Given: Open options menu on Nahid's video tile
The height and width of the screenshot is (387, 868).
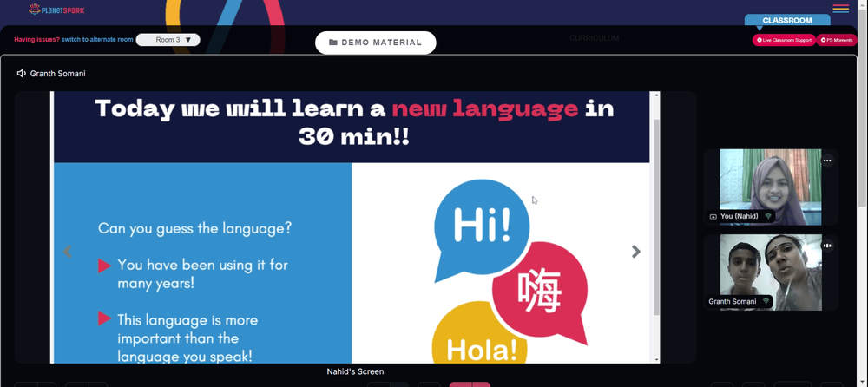Looking at the screenshot, I should point(827,161).
